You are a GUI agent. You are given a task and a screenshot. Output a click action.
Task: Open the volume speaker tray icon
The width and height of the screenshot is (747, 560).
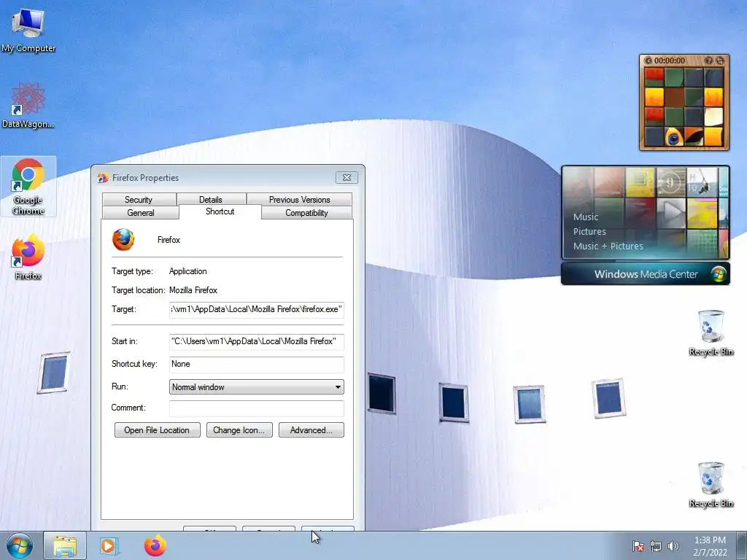(x=673, y=546)
